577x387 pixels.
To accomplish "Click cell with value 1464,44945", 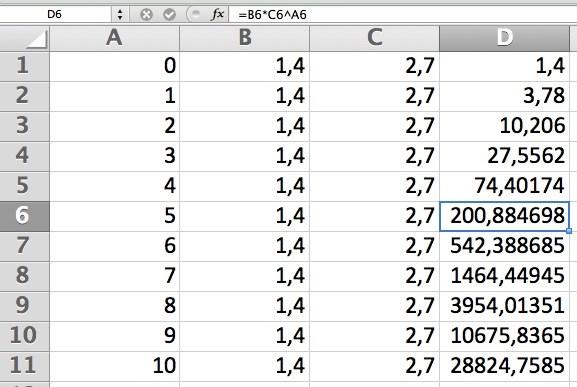I will click(x=504, y=276).
